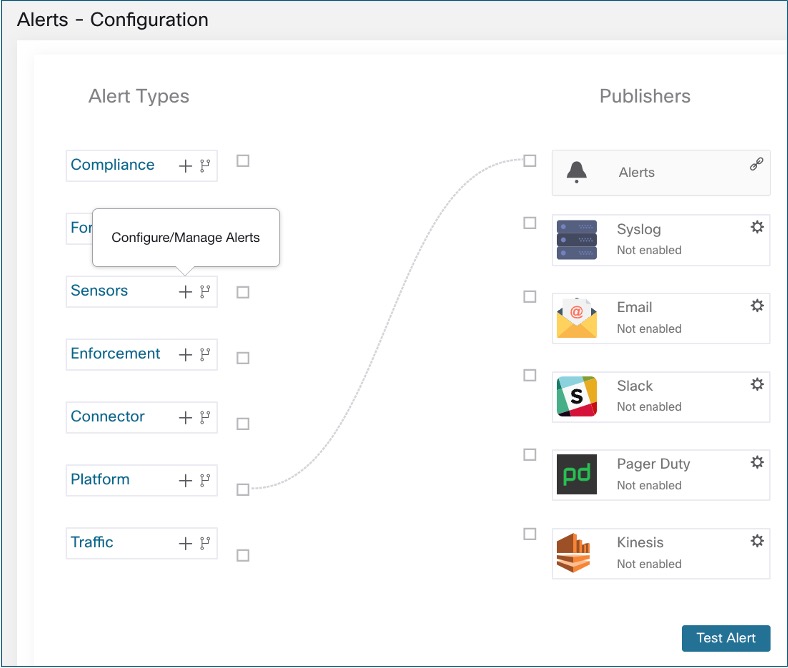This screenshot has height=668, width=788.
Task: Toggle the Compliance alert type checkbox
Action: click(x=243, y=161)
